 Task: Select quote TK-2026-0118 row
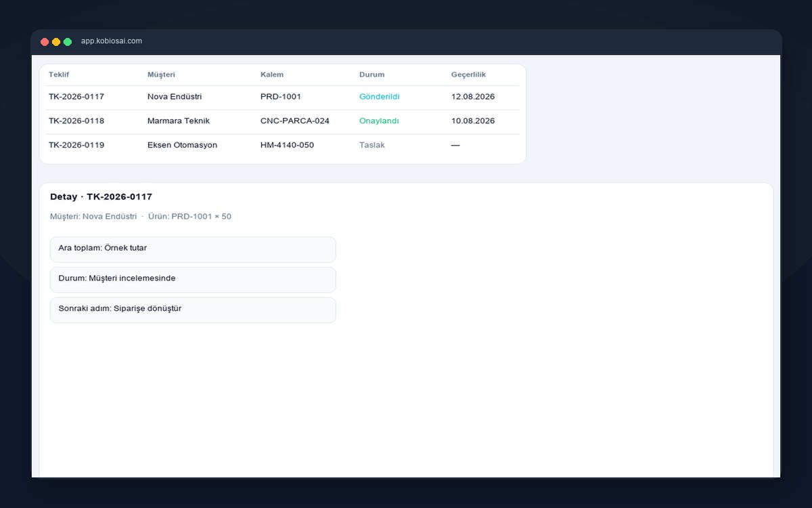(283, 121)
